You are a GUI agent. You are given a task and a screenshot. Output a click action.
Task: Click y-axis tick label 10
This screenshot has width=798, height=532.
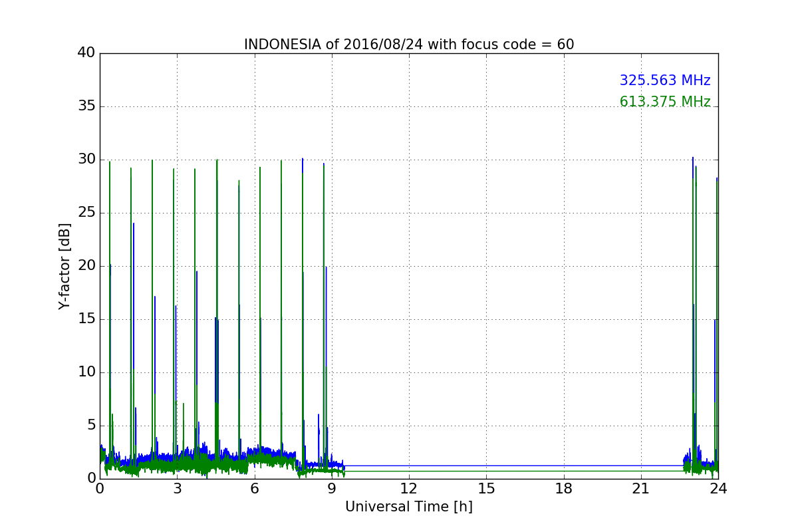(x=86, y=372)
